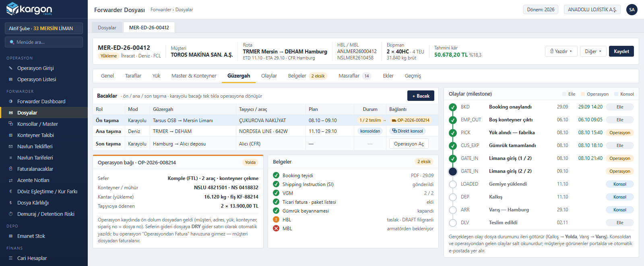Click konsoldan status badge

pos(370,131)
